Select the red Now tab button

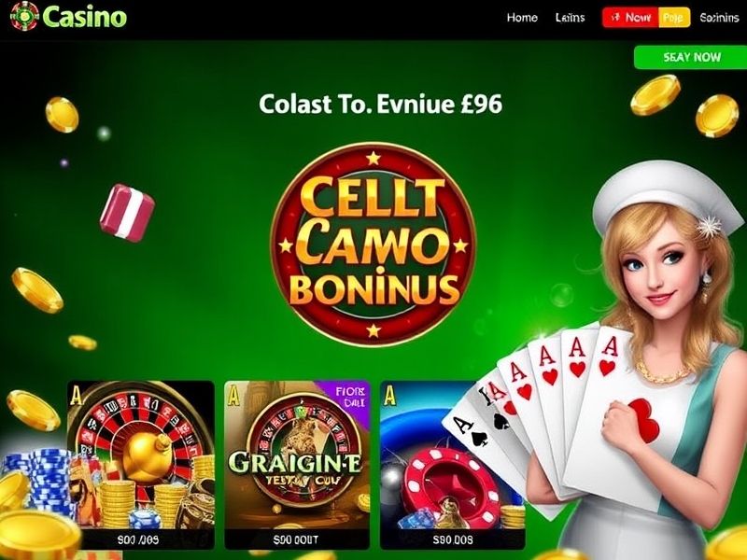click(631, 18)
